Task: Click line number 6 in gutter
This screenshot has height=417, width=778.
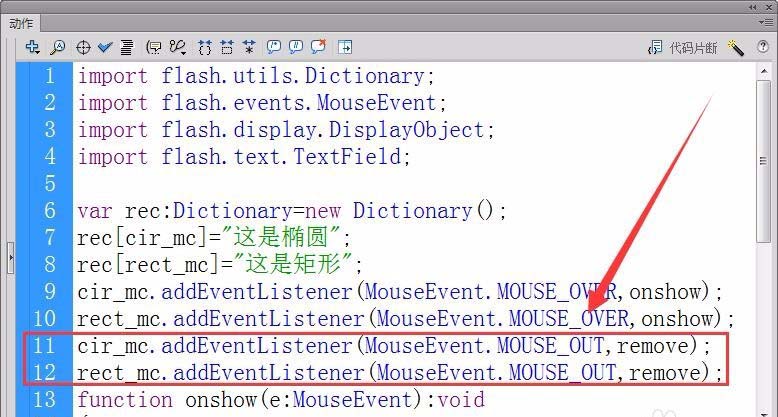Action: [50, 210]
